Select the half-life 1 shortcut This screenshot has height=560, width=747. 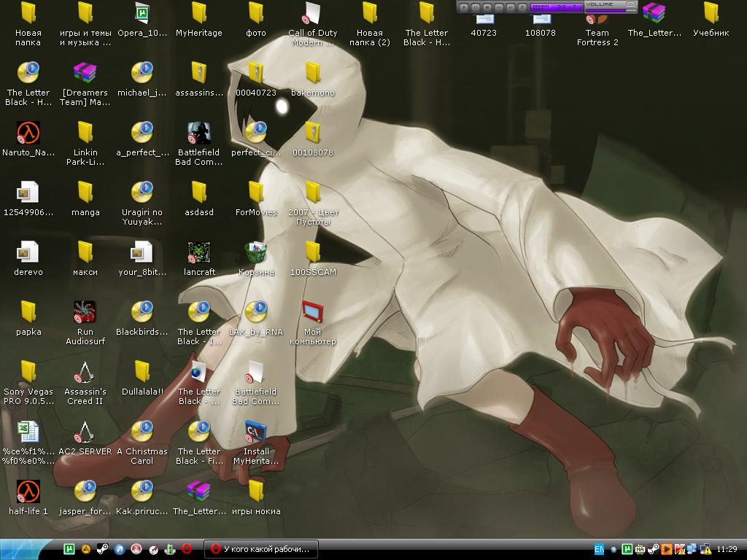[28, 492]
